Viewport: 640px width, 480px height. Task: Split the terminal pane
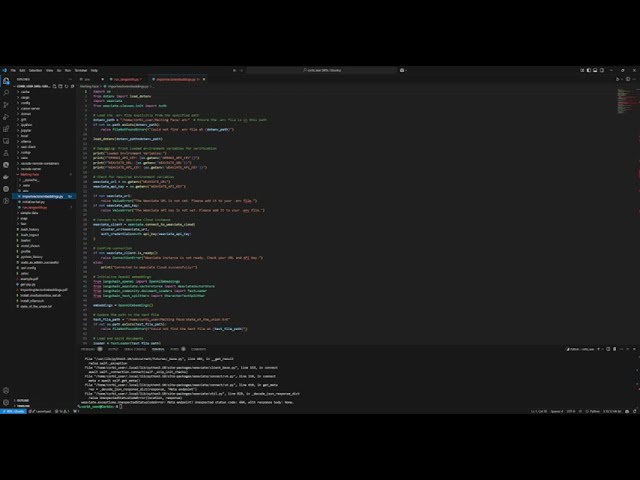coord(608,349)
